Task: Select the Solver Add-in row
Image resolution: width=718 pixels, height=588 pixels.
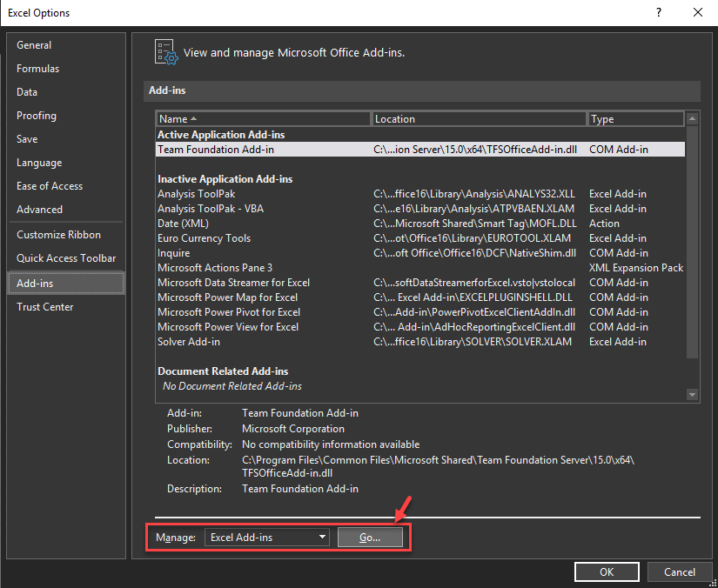Action: [x=420, y=342]
